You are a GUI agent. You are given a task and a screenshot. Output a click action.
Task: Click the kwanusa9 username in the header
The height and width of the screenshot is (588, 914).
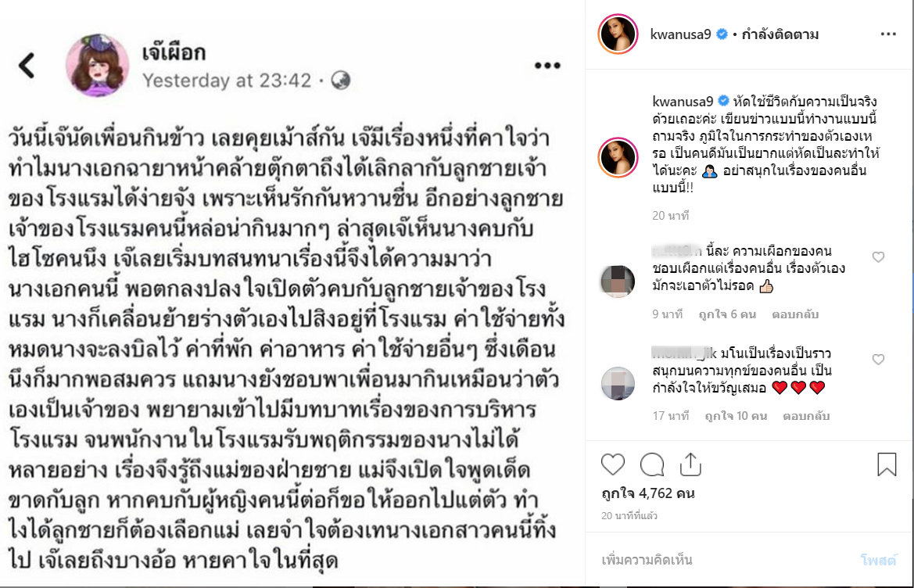coord(680,34)
